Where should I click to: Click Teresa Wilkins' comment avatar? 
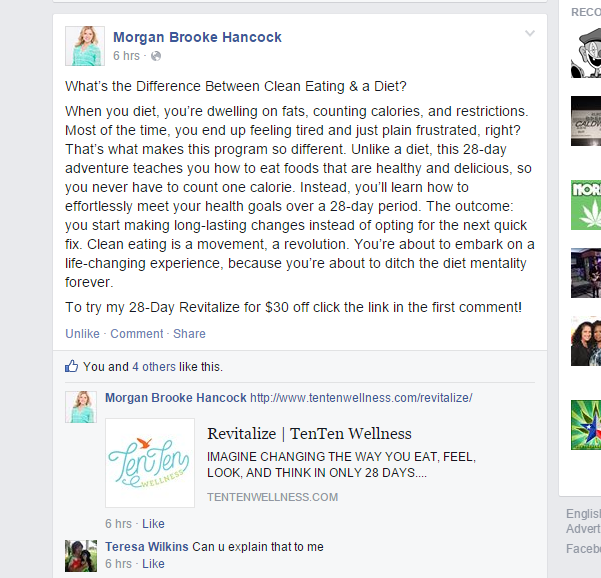click(81, 556)
